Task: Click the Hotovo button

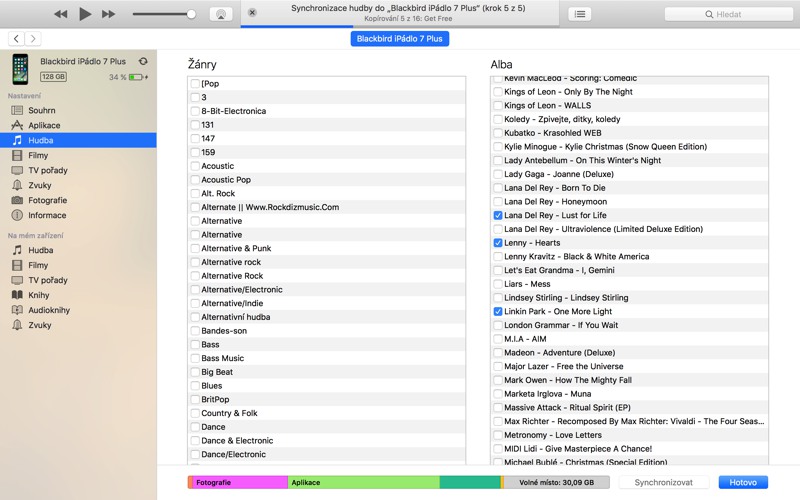Action: pyautogui.click(x=743, y=482)
